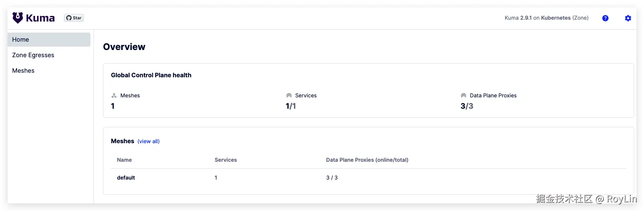Image resolution: width=644 pixels, height=211 pixels.
Task: Click the GitHub Star button
Action: (x=74, y=18)
